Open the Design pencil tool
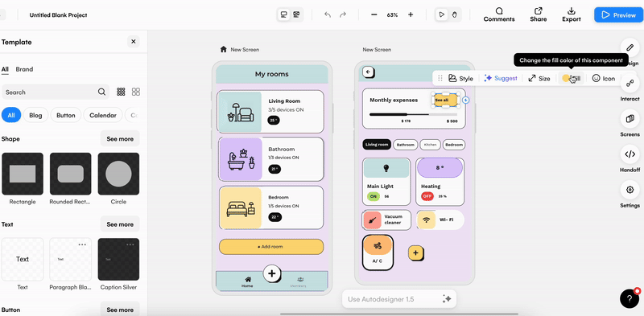Image resolution: width=644 pixels, height=316 pixels. point(630,47)
